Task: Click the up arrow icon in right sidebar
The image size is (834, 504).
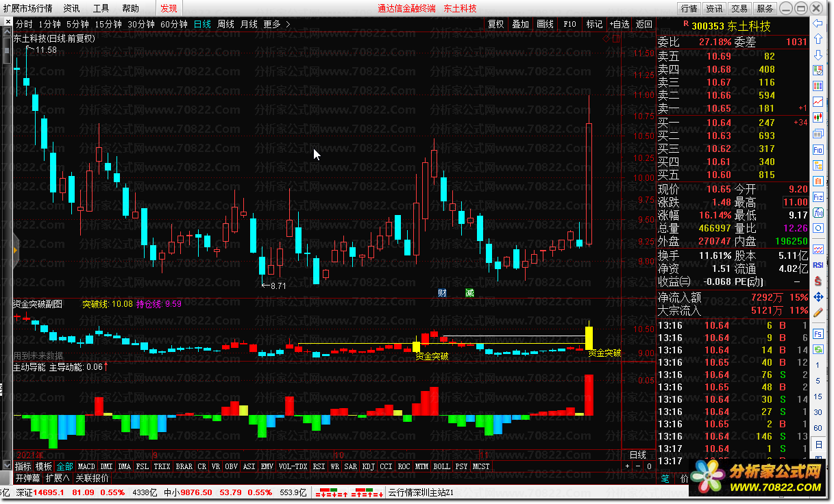Action: (818, 39)
